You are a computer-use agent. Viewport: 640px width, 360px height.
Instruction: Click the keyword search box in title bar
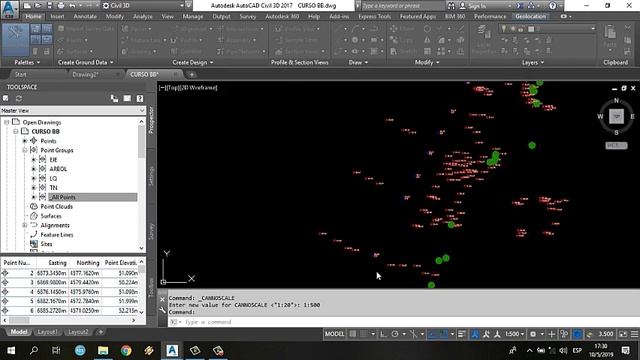click(402, 6)
